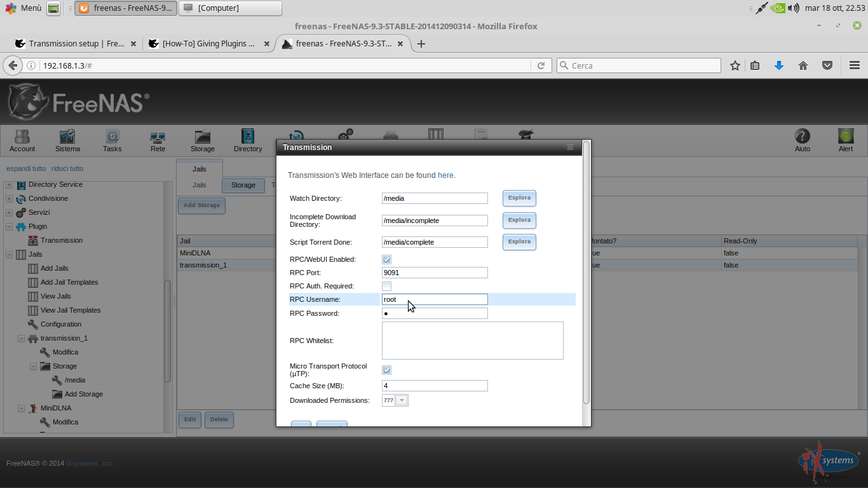Click Esplora next to Incomplete Download Directory
The width and height of the screenshot is (868, 488).
(519, 220)
